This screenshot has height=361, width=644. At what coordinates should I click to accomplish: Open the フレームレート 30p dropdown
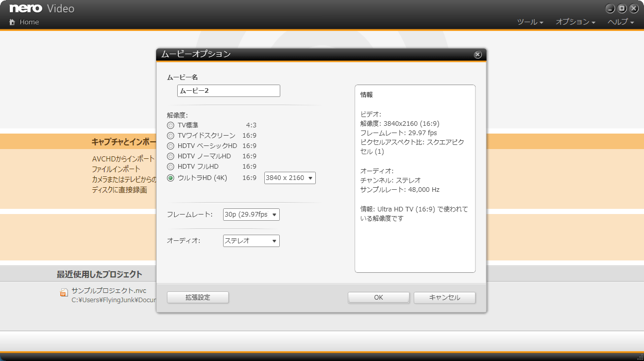pos(251,215)
